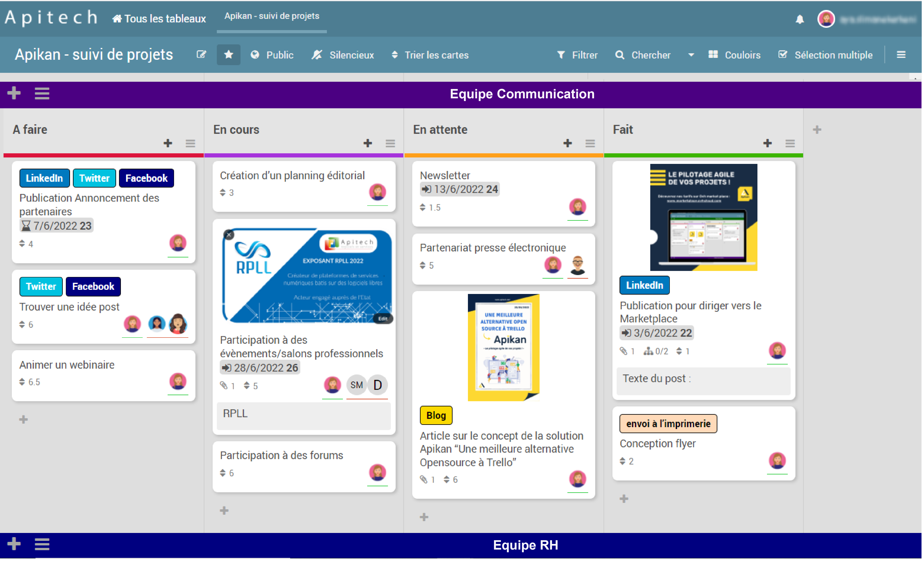Toggle Silencieux mute notifications

pos(343,55)
